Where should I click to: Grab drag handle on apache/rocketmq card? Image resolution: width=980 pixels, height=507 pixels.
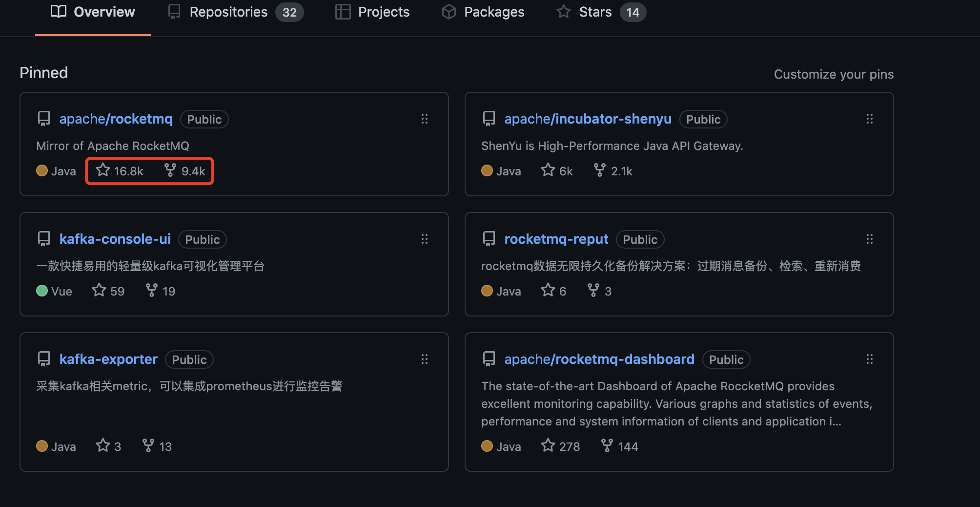click(x=425, y=119)
